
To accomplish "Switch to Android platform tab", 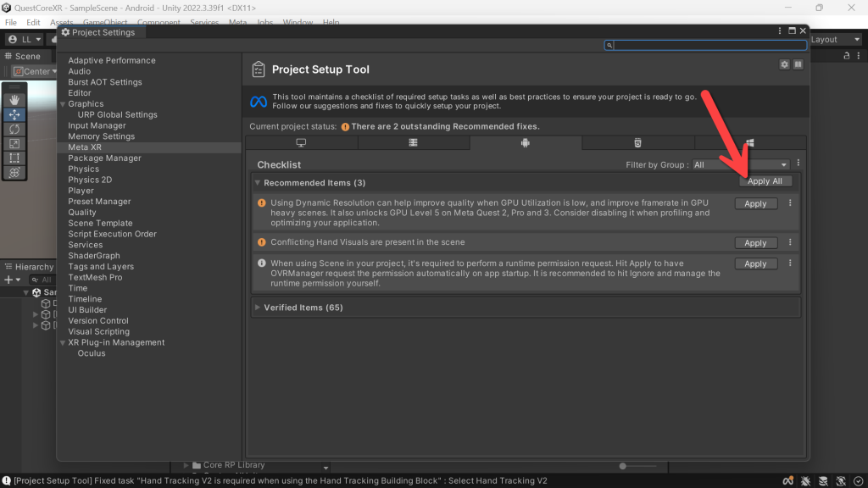I will (526, 142).
